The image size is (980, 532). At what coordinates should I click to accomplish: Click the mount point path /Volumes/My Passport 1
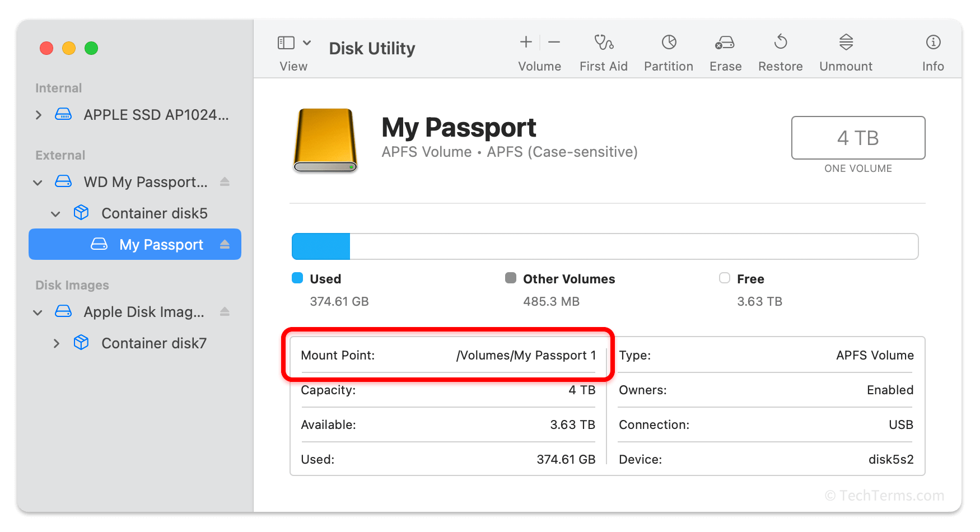click(x=526, y=355)
